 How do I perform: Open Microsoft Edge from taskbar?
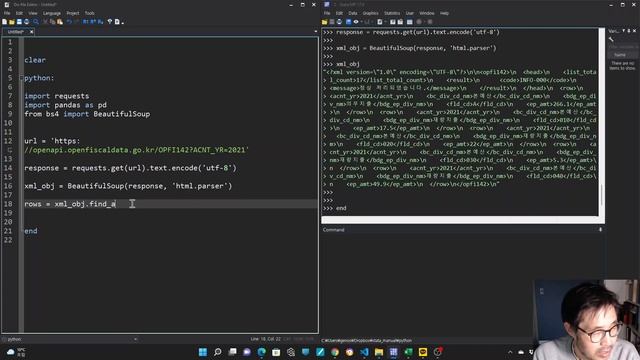[x=262, y=352]
